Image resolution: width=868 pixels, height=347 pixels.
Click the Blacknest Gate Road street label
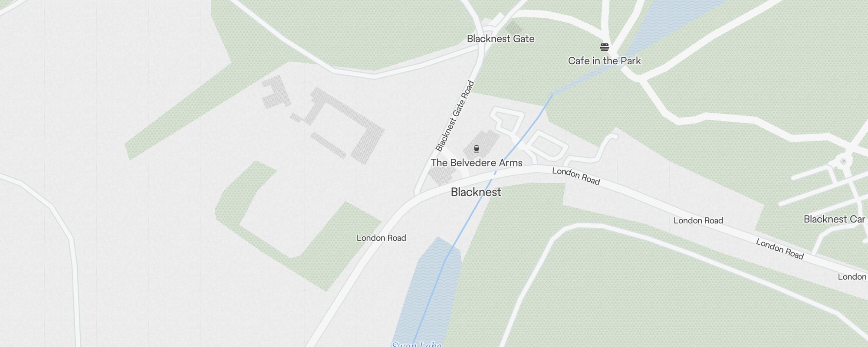point(455,116)
